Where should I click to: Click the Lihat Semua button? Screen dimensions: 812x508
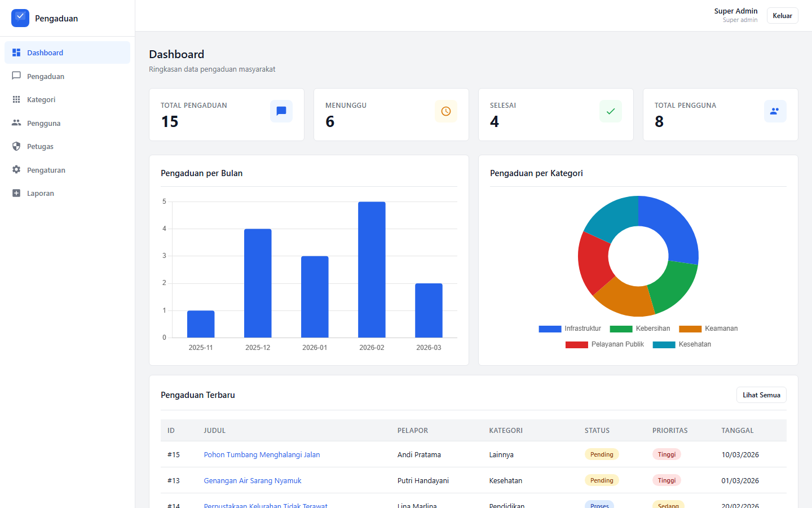click(761, 395)
